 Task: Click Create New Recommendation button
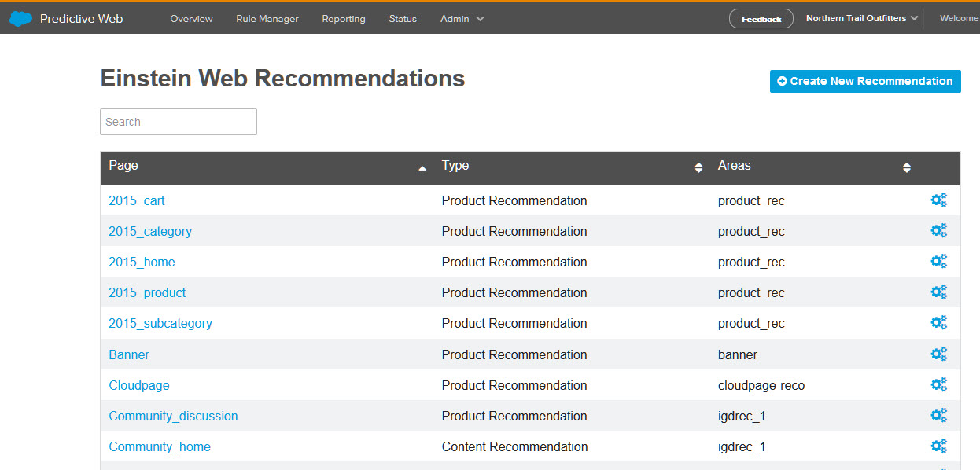coord(865,81)
